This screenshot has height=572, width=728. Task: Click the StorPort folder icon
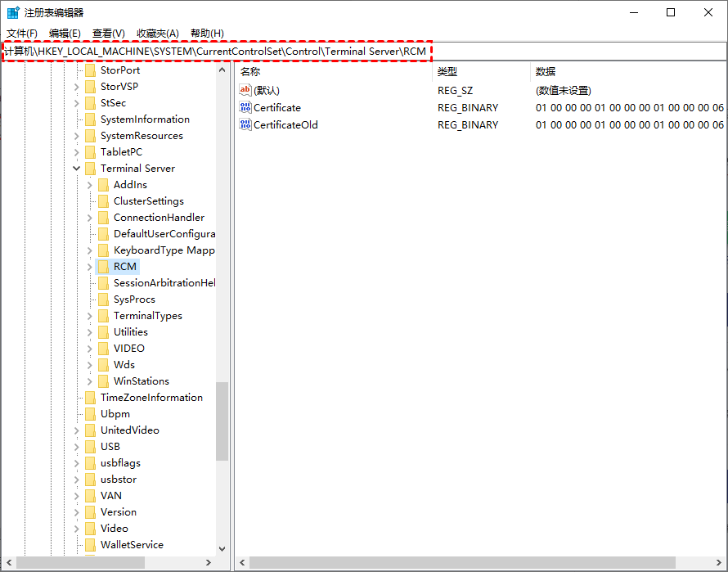pos(91,70)
